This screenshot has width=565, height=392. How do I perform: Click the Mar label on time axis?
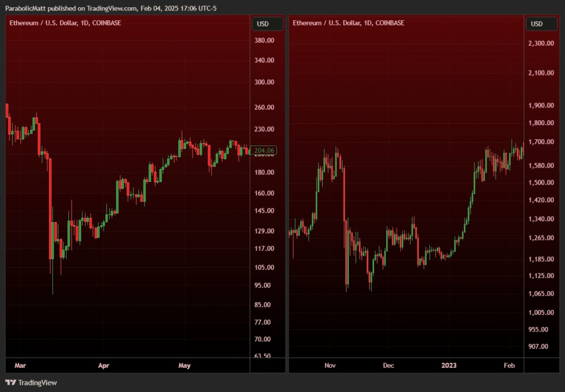(x=20, y=366)
